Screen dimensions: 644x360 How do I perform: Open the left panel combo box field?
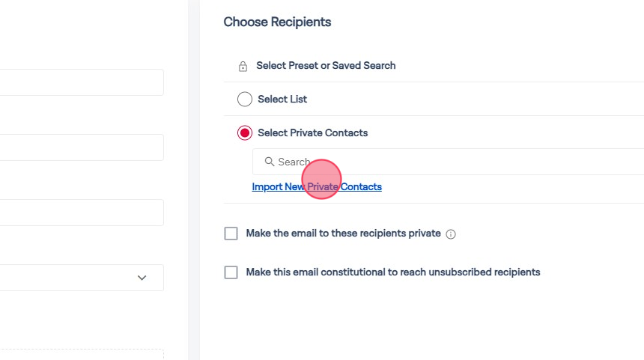coord(67,278)
